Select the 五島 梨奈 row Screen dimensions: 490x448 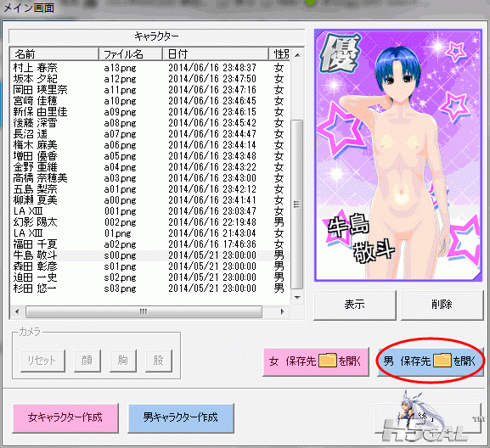(150, 189)
